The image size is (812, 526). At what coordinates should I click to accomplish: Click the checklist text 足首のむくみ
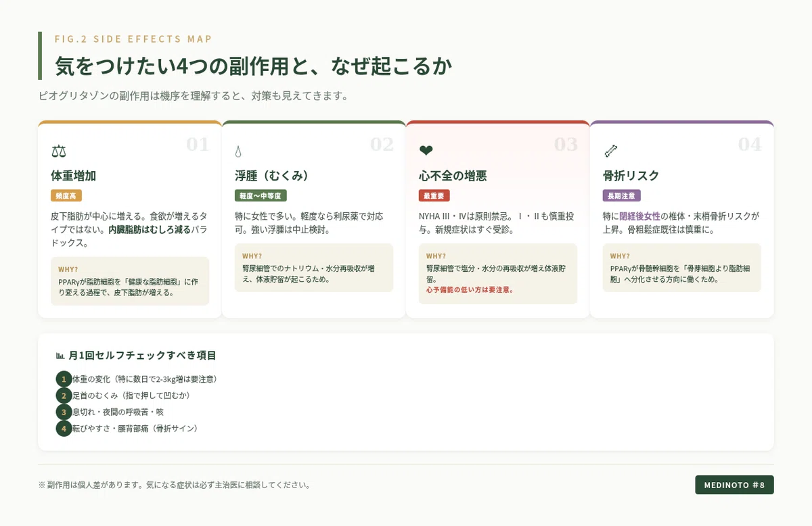coord(131,396)
